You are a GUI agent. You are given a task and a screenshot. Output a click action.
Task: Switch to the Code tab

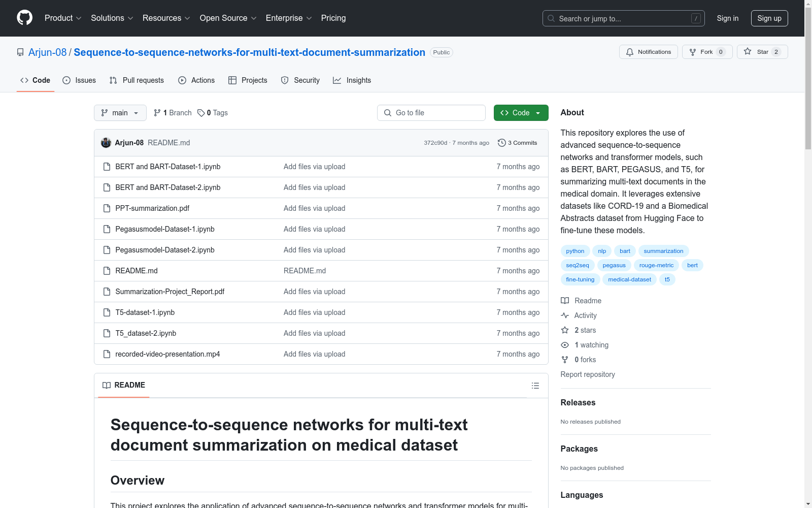[36, 80]
